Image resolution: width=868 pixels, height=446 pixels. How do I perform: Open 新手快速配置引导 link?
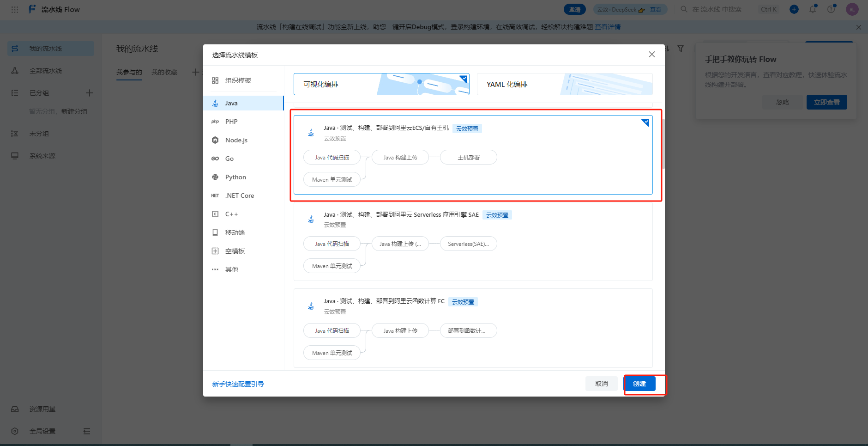(238, 384)
